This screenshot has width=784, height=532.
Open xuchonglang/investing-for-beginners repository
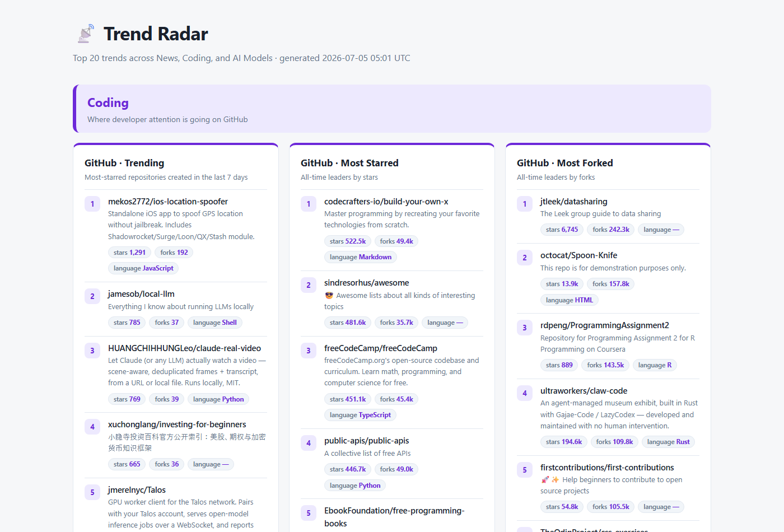(177, 424)
